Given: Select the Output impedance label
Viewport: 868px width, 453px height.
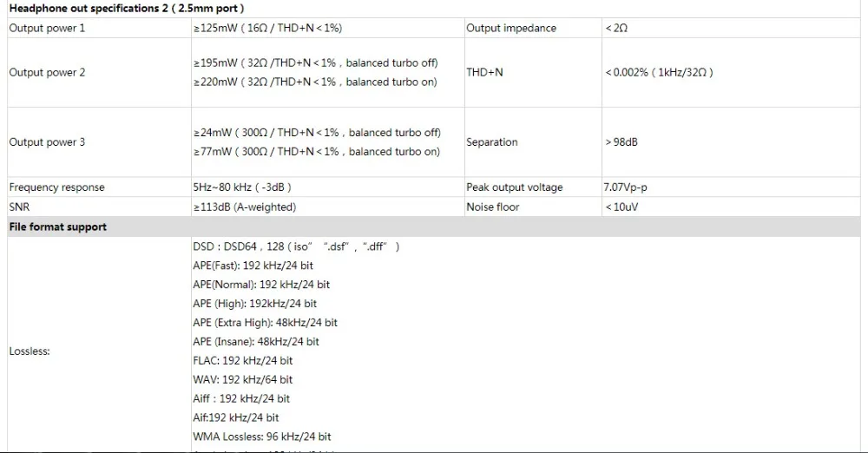Looking at the screenshot, I should click(x=511, y=29).
